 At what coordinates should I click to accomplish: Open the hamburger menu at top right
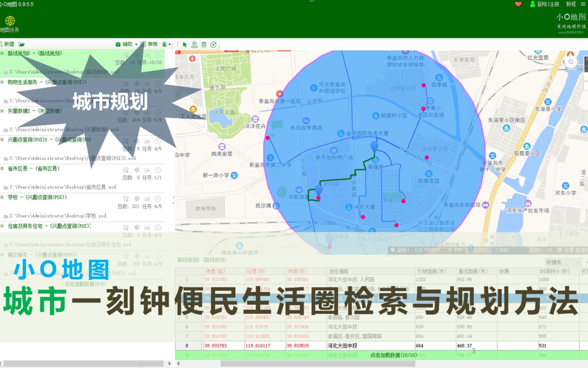click(583, 4)
